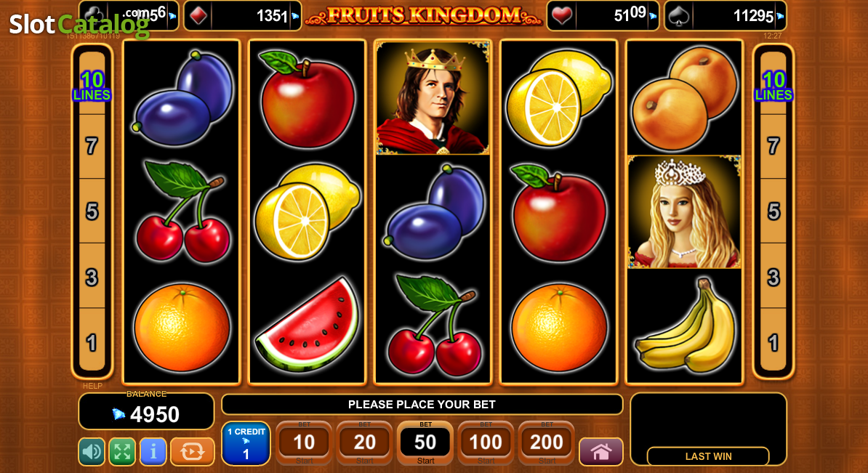The height and width of the screenshot is (473, 868).
Task: Select 5 lines on the right selector
Action: (773, 211)
